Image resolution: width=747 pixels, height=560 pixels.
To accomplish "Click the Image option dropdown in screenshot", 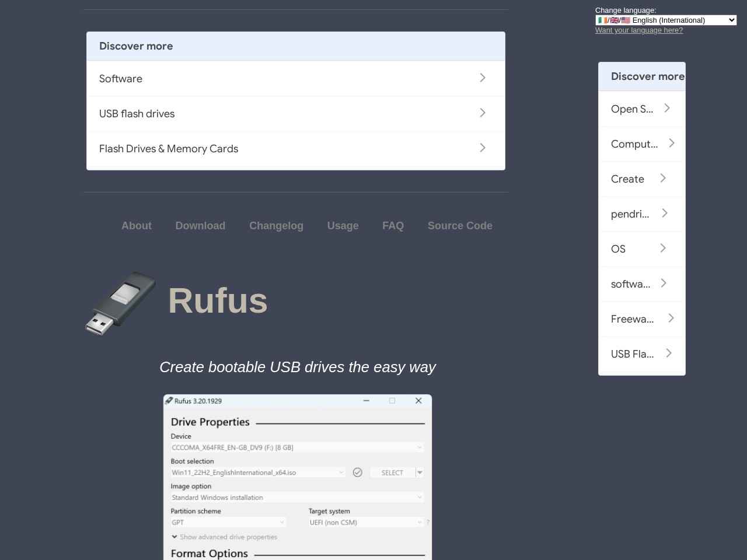I will (x=297, y=498).
